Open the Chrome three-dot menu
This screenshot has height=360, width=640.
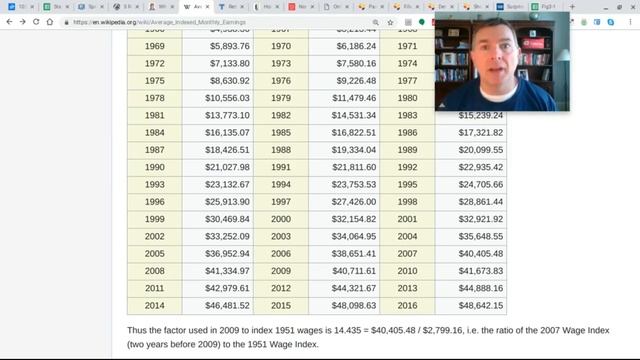[630, 22]
